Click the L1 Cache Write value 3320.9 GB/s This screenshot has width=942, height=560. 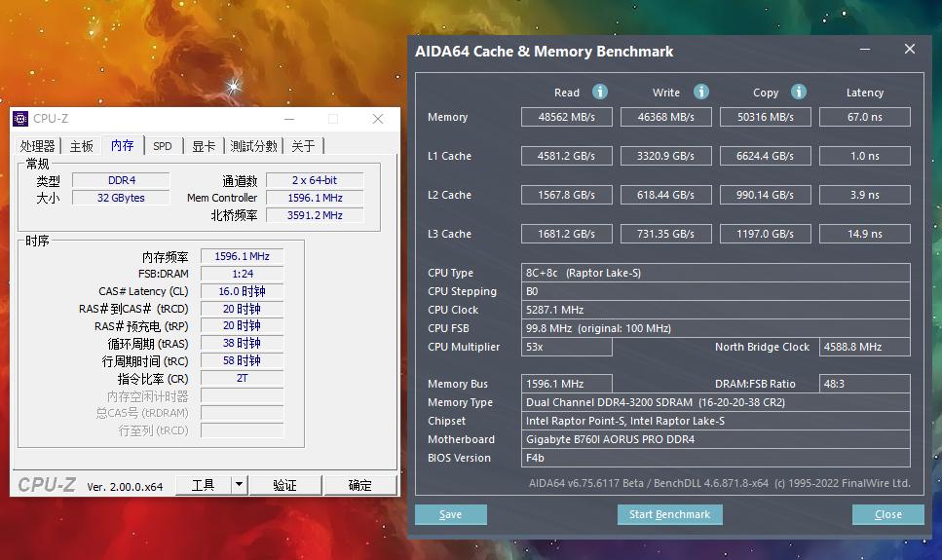coord(666,156)
